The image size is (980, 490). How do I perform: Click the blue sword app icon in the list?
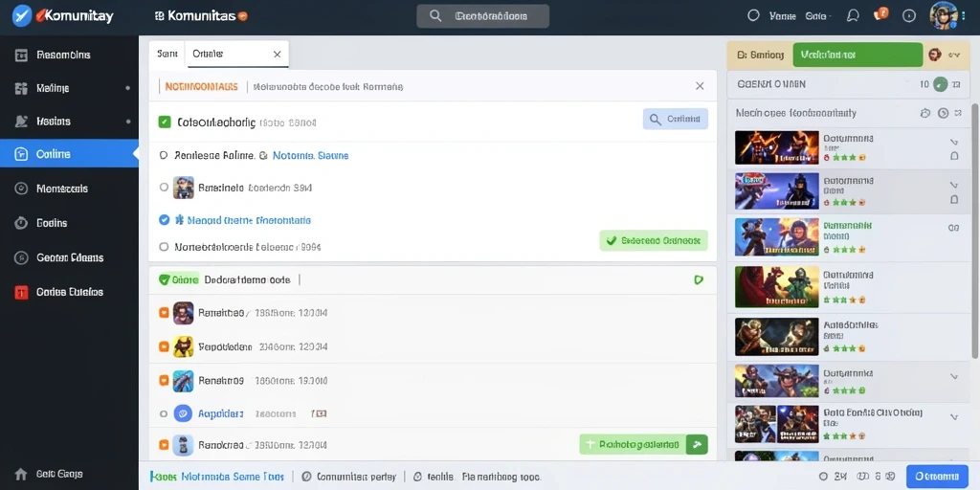[x=183, y=381]
